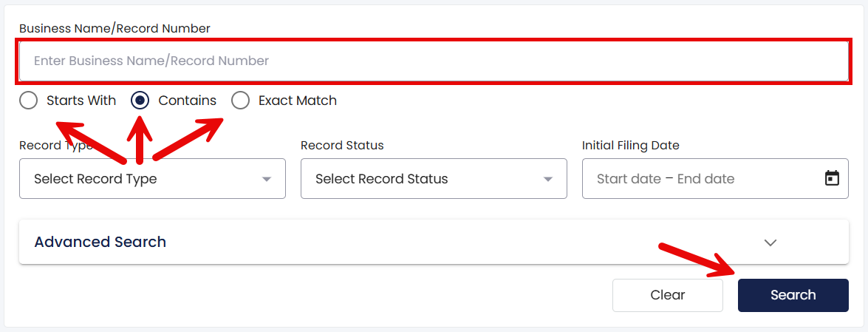Click the Record Status field label
This screenshot has height=332, width=868.
(x=342, y=145)
